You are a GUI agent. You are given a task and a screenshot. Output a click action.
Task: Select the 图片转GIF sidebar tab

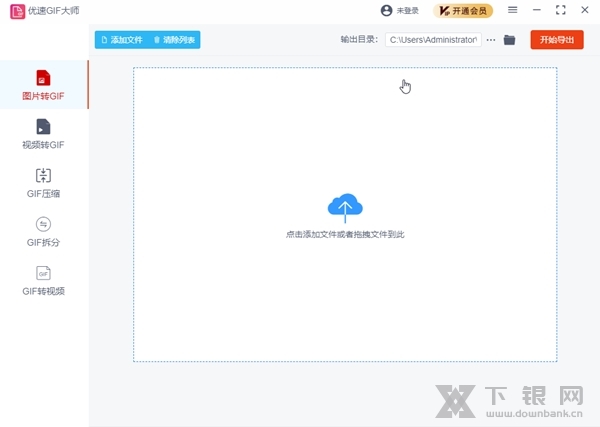[x=44, y=85]
